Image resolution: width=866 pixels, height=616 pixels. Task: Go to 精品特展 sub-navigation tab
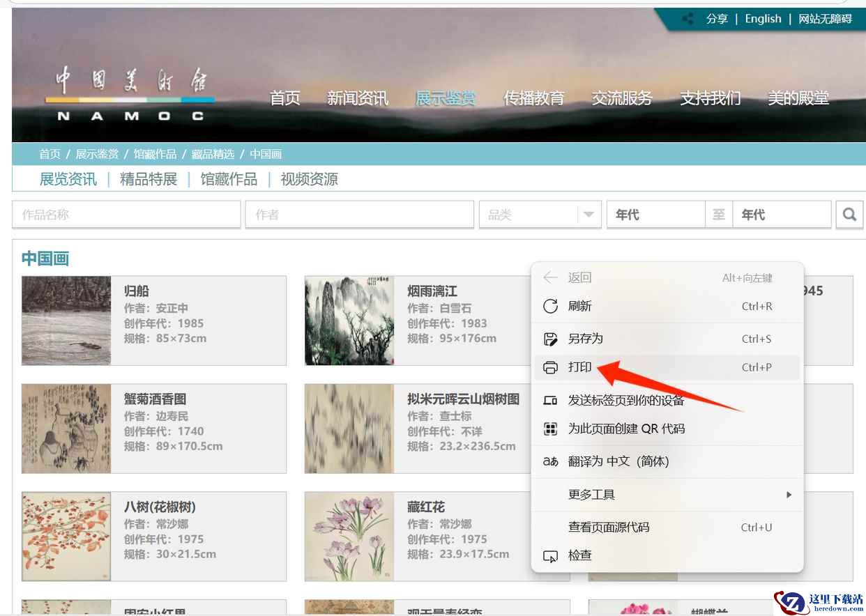[149, 179]
